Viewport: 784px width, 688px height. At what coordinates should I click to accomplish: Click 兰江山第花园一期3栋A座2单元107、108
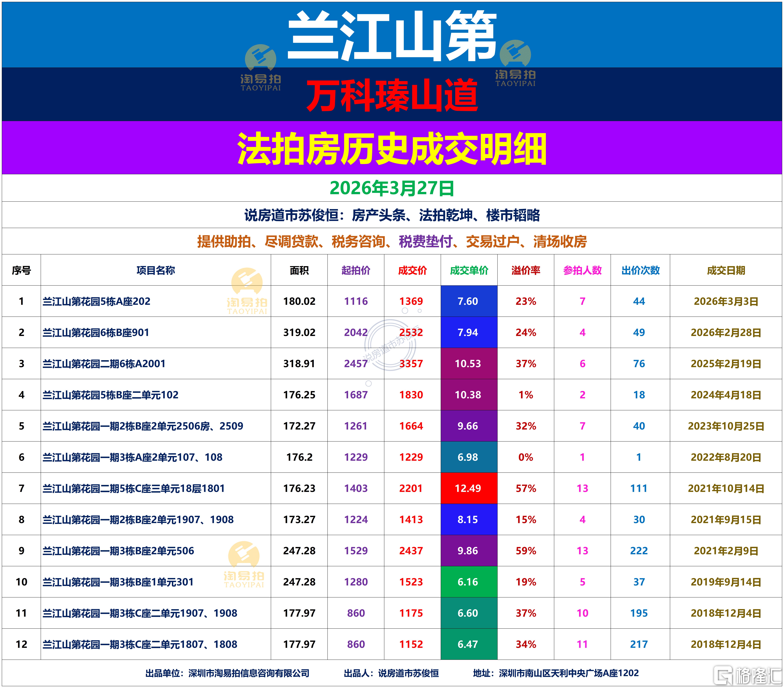tap(132, 457)
